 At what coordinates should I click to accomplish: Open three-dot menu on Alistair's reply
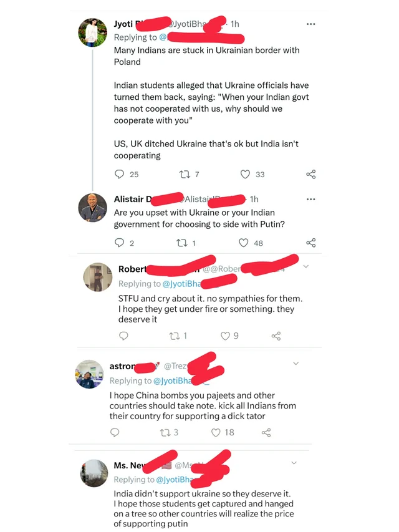[x=311, y=199]
